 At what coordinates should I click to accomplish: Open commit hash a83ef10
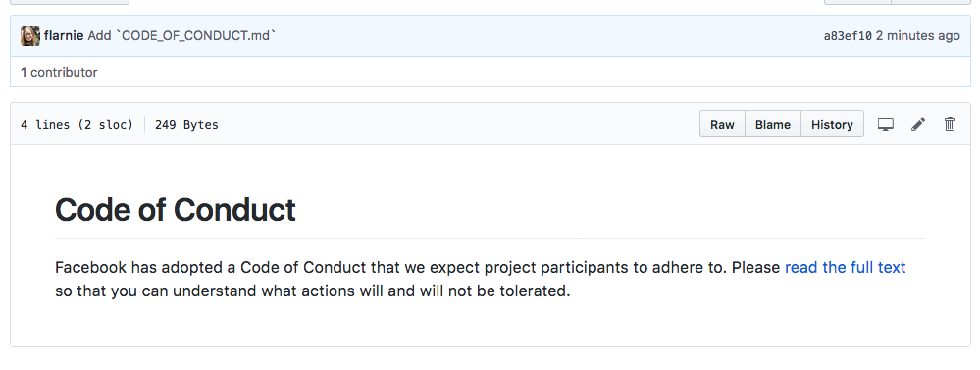pos(848,36)
